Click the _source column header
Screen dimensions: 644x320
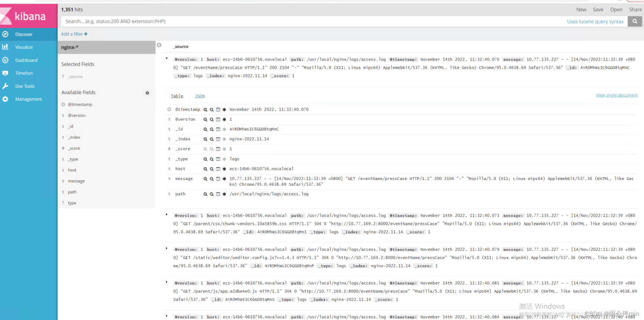tap(181, 46)
